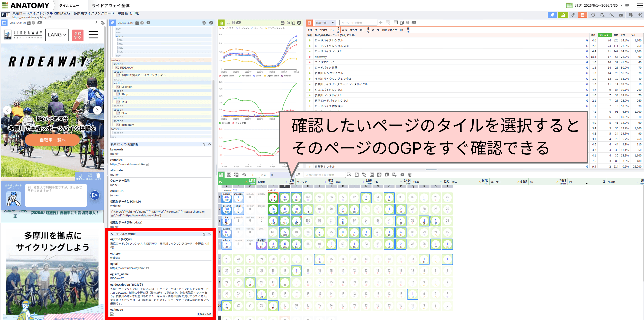Click the copy icon in the E1 chart panel
The height and width of the screenshot is (320, 644).
pyautogui.click(x=293, y=23)
